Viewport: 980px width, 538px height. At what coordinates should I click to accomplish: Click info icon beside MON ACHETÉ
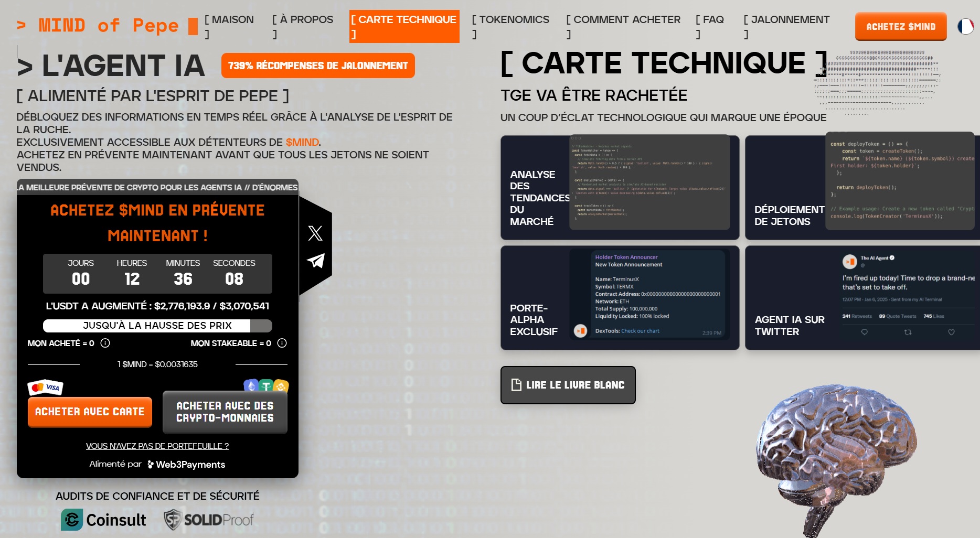[105, 343]
